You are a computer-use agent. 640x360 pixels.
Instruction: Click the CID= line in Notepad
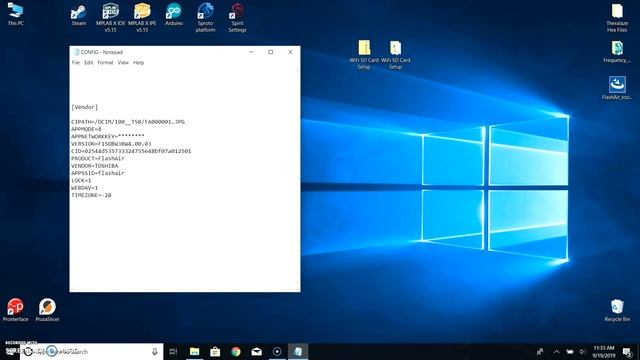pyautogui.click(x=131, y=151)
